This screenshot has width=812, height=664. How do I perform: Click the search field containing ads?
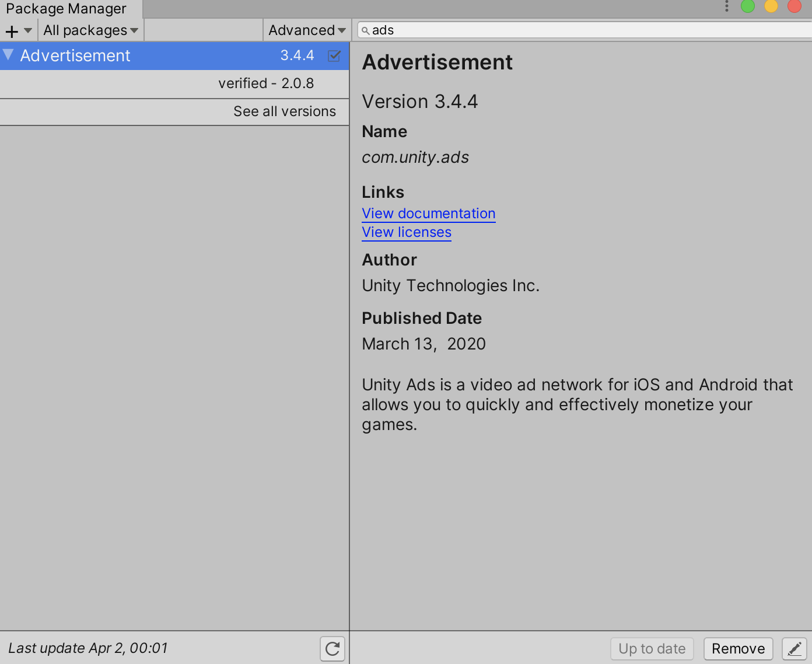(584, 30)
